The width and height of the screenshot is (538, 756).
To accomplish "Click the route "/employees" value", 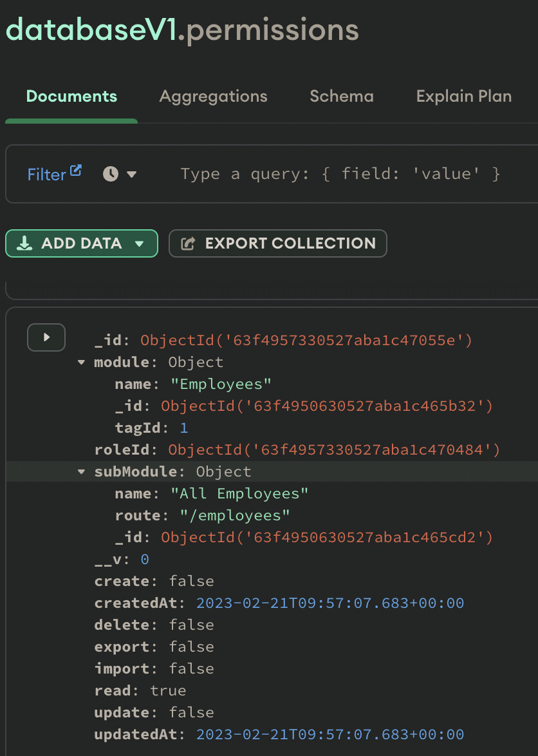I will (x=230, y=515).
